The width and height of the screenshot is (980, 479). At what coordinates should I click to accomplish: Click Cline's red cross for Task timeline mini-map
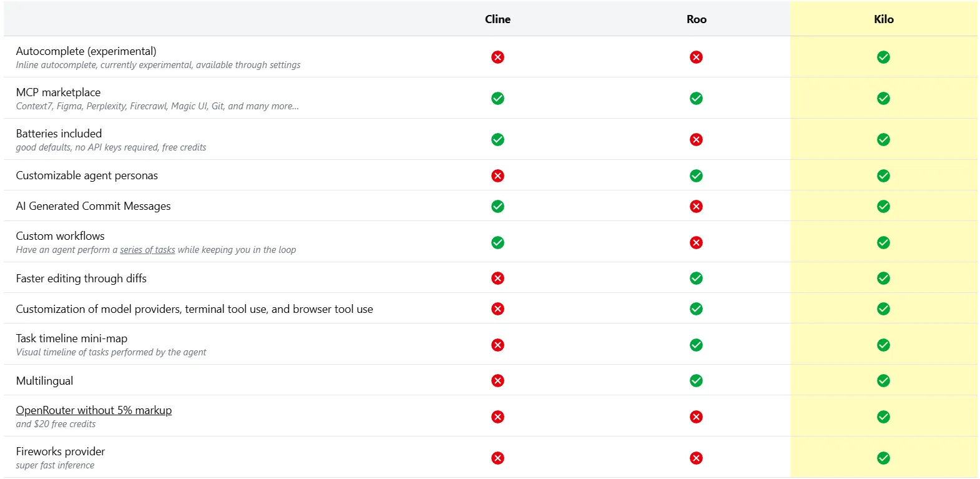(497, 345)
